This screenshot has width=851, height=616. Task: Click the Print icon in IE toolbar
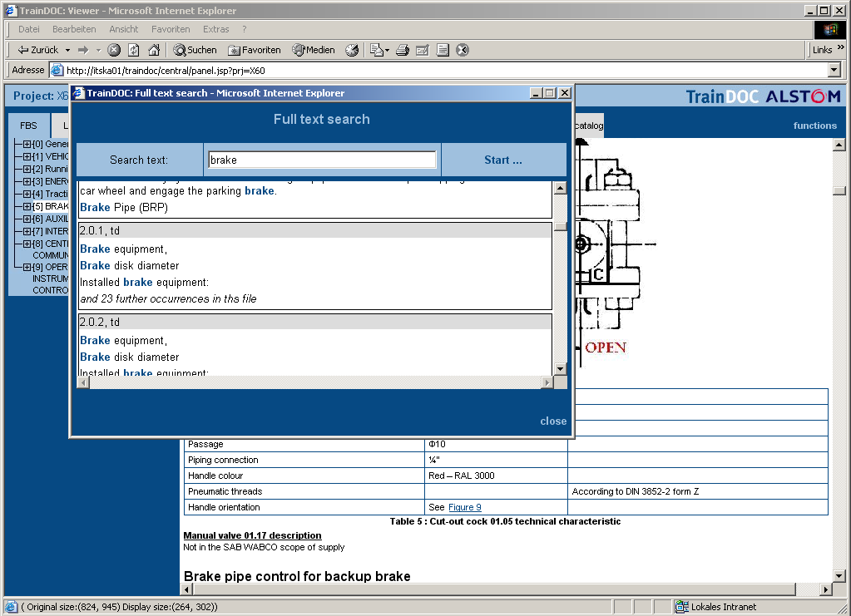click(x=402, y=50)
